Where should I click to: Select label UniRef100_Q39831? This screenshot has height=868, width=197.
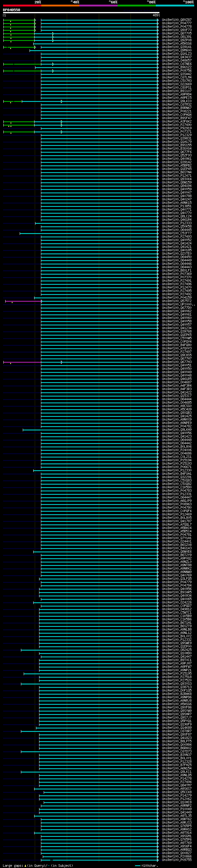[x=176, y=139]
